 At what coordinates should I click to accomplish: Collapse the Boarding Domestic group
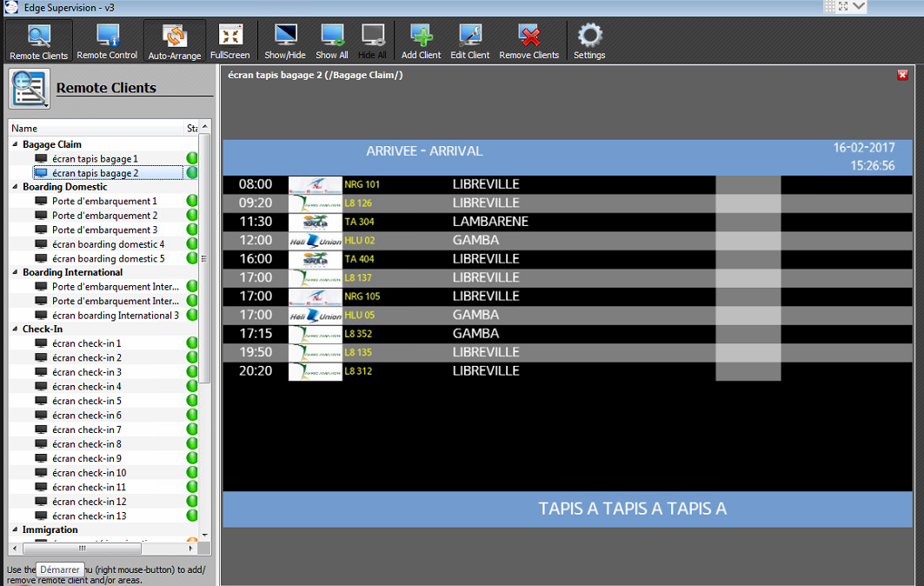pos(15,187)
